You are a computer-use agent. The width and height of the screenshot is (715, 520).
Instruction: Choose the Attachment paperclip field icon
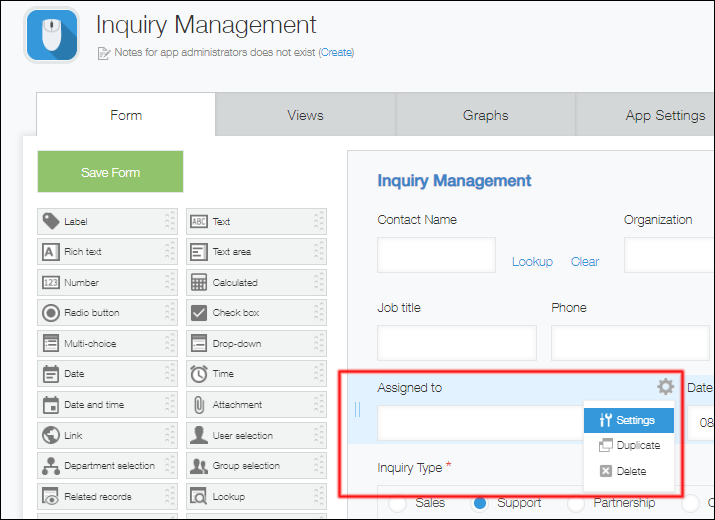tap(199, 405)
